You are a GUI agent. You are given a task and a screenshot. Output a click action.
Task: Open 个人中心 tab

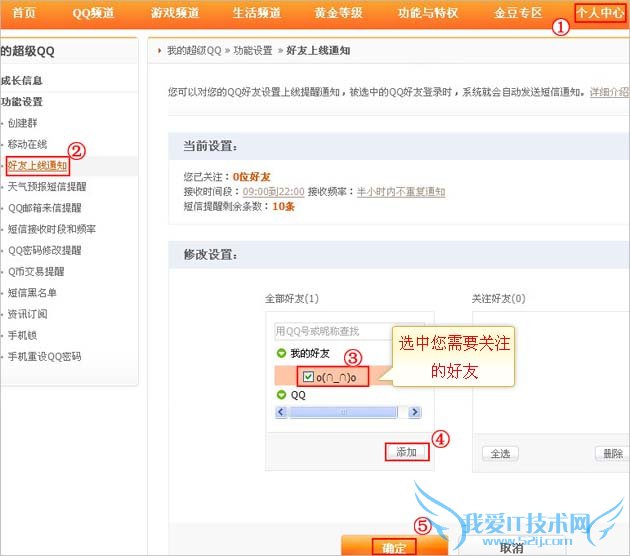click(600, 13)
